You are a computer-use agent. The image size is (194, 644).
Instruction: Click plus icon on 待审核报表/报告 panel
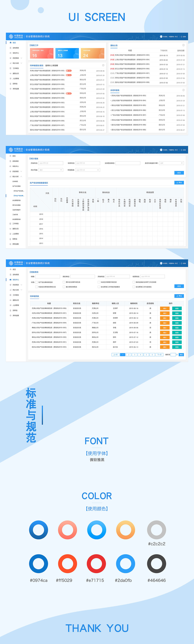click(x=103, y=65)
